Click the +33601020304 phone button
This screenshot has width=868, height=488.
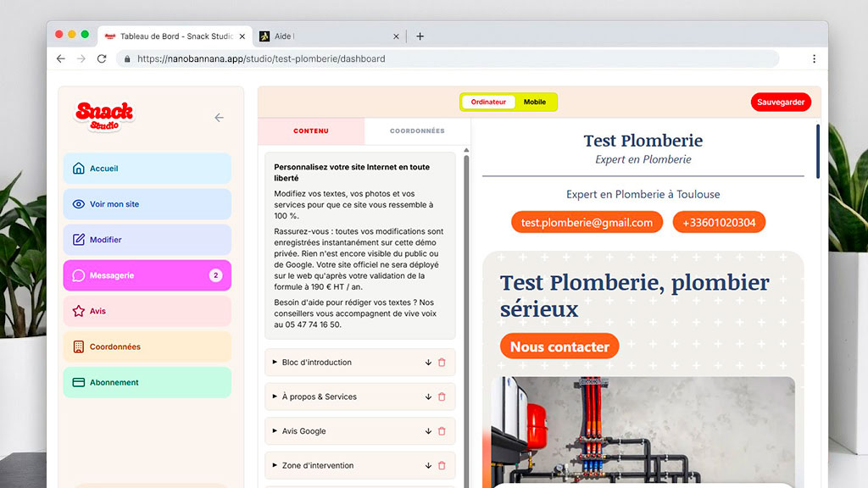719,223
